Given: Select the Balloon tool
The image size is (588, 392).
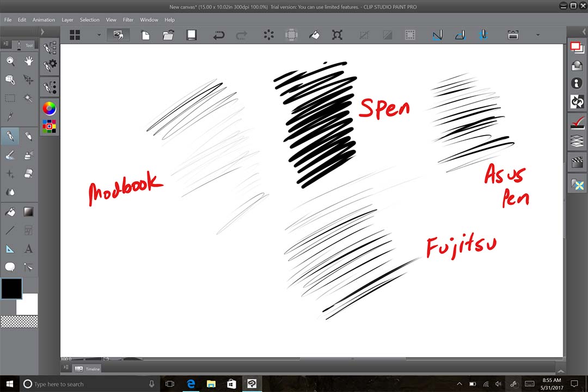Looking at the screenshot, I should tap(10, 267).
